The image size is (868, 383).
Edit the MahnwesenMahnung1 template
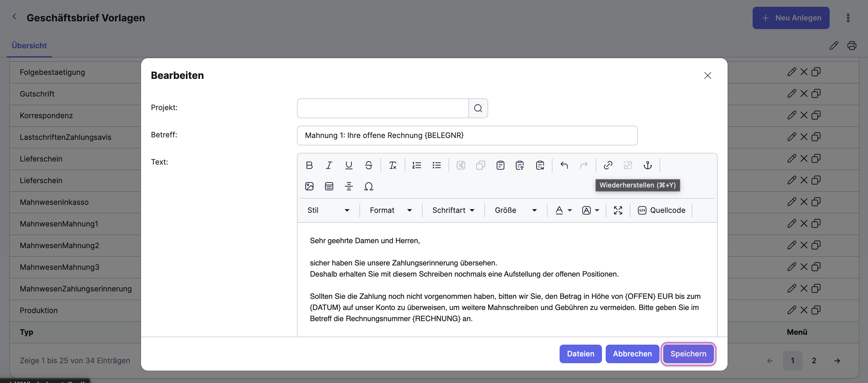click(792, 223)
